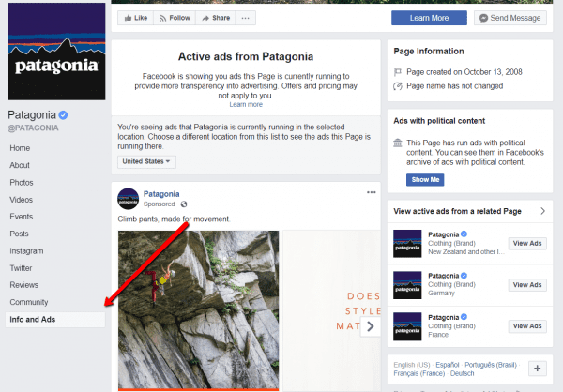Open the Videos page section
The width and height of the screenshot is (563, 392).
coord(22,200)
